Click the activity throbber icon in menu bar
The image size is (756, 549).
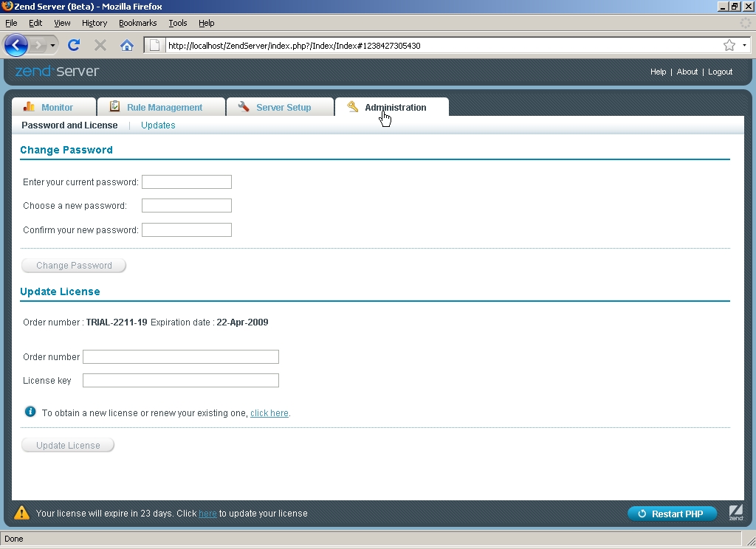pos(745,23)
